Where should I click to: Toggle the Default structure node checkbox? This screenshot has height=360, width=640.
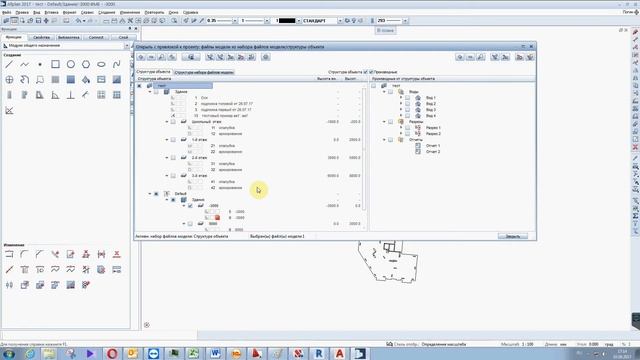click(x=156, y=193)
